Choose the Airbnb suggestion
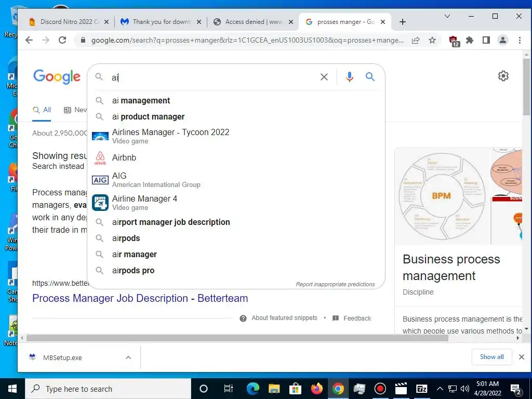The width and height of the screenshot is (532, 399). pyautogui.click(x=236, y=158)
